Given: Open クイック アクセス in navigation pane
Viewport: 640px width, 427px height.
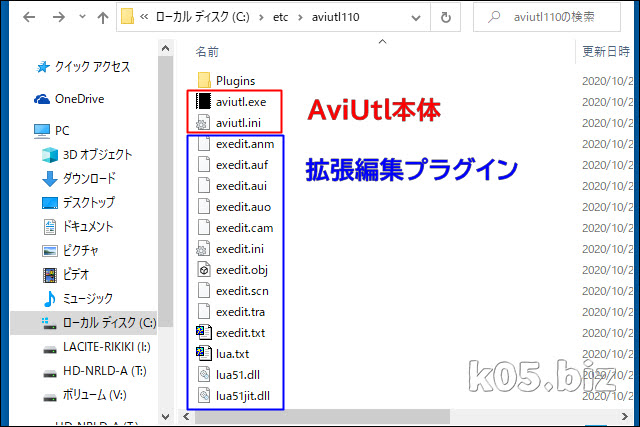Looking at the screenshot, I should coord(92,67).
